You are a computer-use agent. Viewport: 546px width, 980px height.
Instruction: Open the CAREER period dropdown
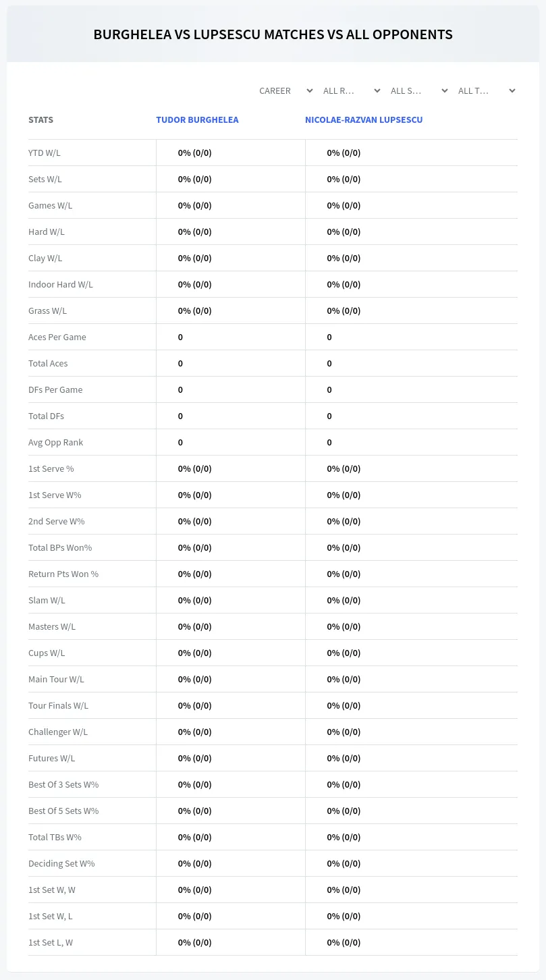(285, 90)
